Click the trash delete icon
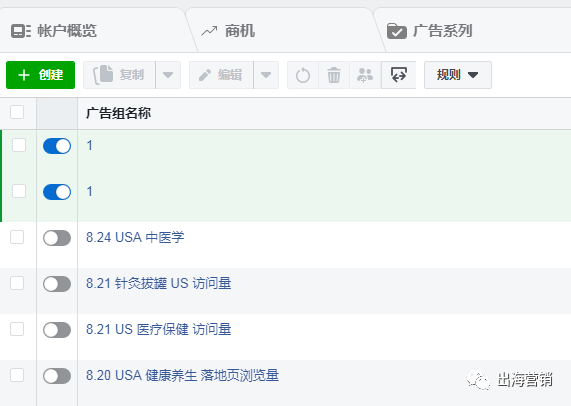 (x=334, y=75)
